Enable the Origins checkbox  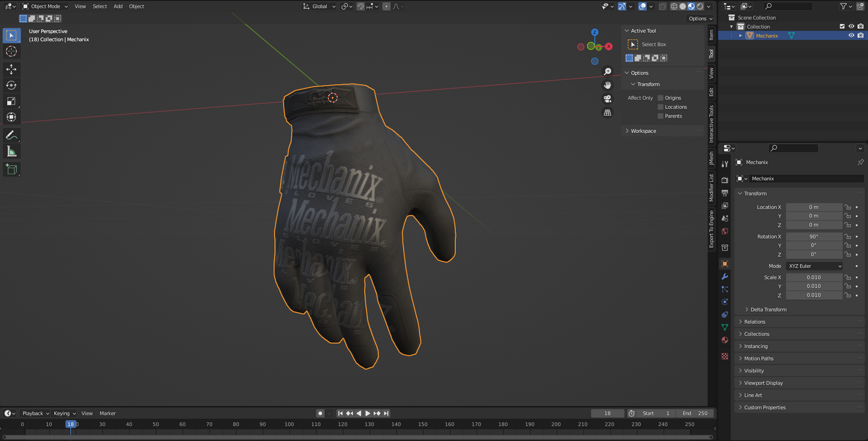click(660, 98)
